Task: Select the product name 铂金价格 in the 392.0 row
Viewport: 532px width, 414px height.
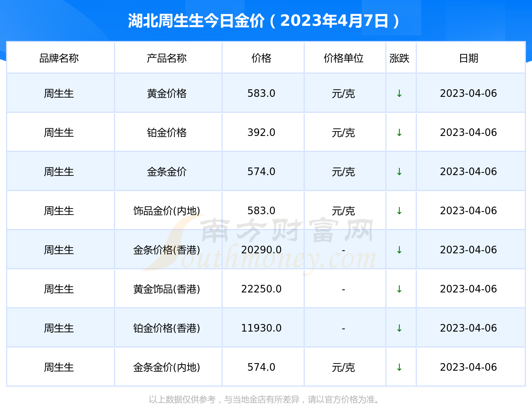Action: (x=166, y=133)
